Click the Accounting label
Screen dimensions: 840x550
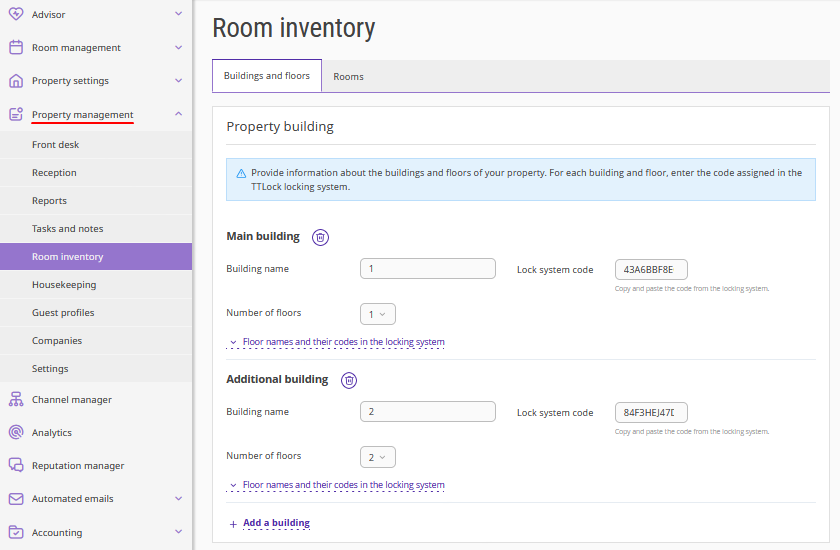[57, 532]
